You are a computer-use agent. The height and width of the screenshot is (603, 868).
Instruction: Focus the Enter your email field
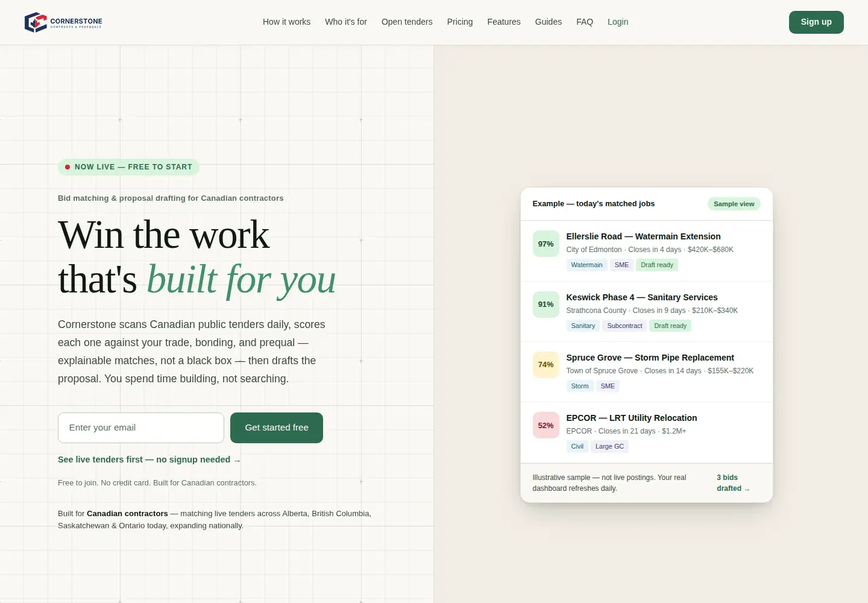(x=141, y=428)
